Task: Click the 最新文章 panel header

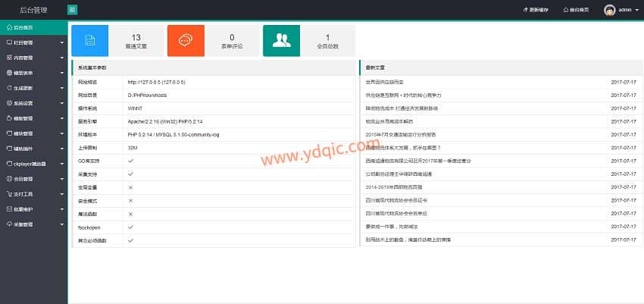Action: (x=501, y=67)
